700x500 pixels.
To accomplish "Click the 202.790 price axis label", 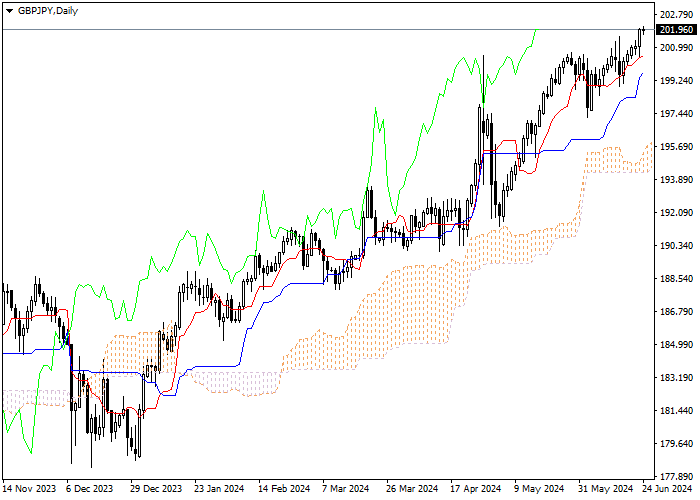I will click(x=676, y=15).
